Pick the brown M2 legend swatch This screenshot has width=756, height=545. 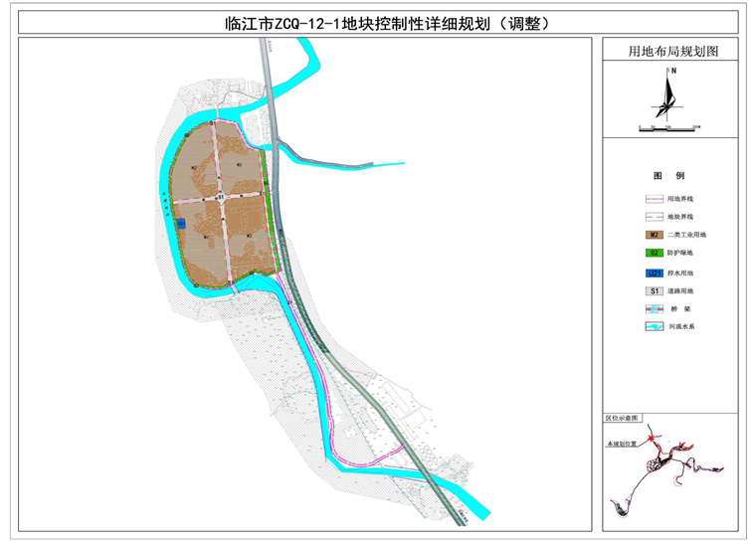coord(654,235)
